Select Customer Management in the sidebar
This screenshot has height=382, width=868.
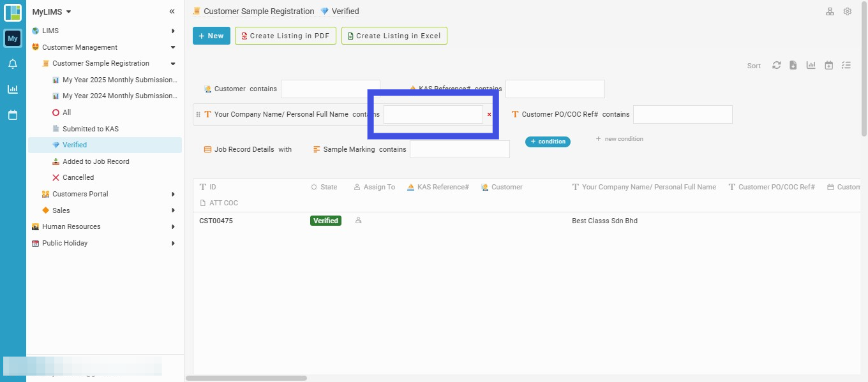pyautogui.click(x=80, y=47)
